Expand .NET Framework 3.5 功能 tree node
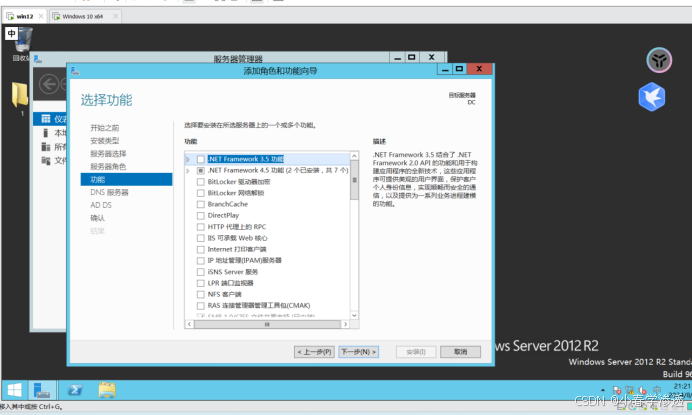692x415 pixels. (188, 159)
